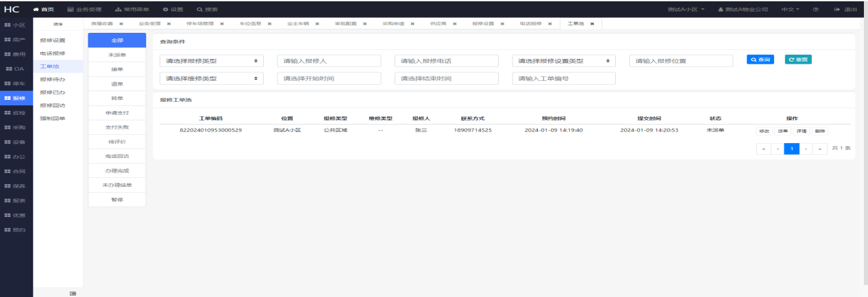
Task: Click the 请输入报修位置 input field
Action: click(x=681, y=61)
